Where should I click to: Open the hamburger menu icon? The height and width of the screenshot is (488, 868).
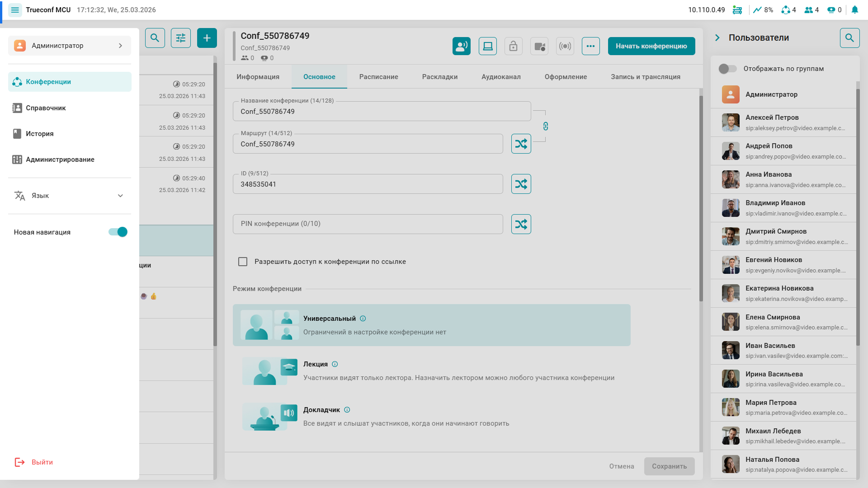pyautogui.click(x=15, y=10)
